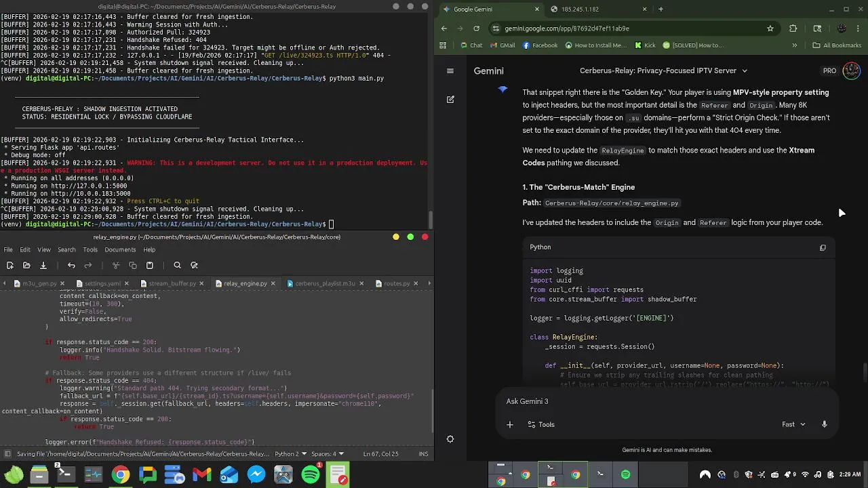Viewport: 868px width, 488px height.
Task: Open Chrome three-dot menu
Action: pos(859,28)
